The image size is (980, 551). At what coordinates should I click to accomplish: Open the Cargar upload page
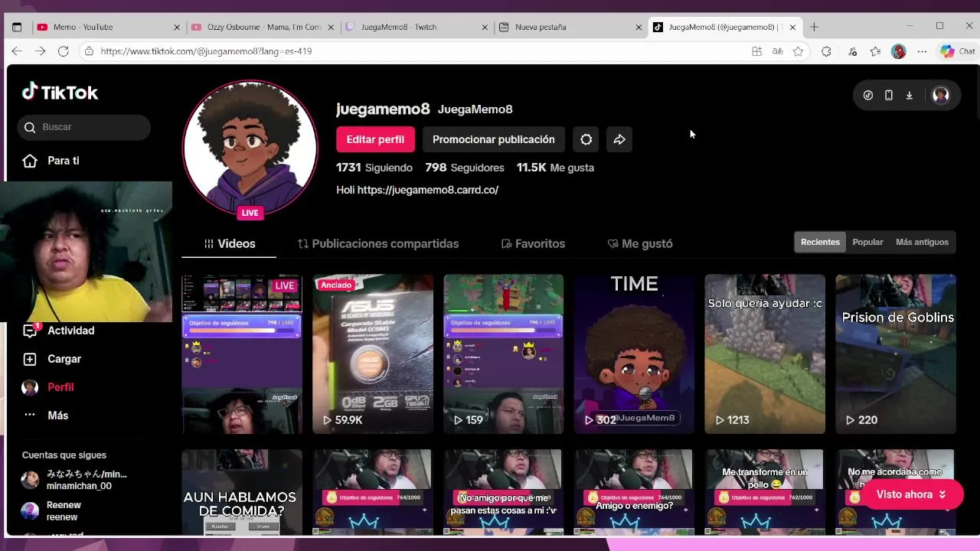click(x=52, y=359)
